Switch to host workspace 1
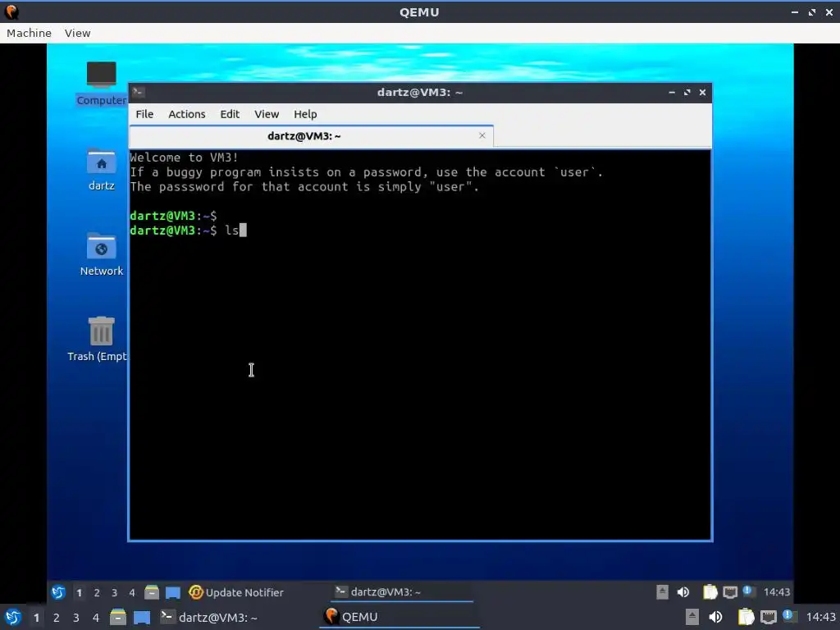This screenshot has height=630, width=840. pos(36,618)
